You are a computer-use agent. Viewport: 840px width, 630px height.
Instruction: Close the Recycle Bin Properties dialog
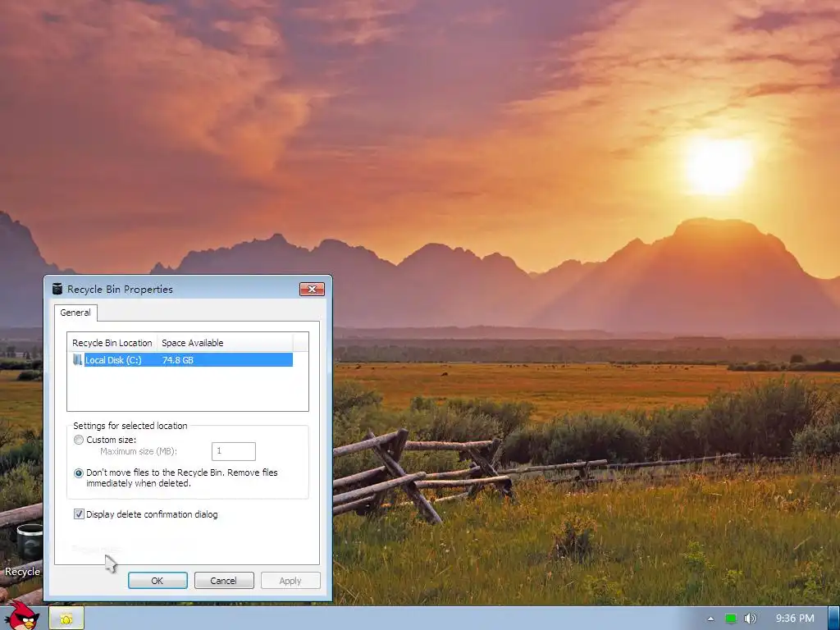coord(312,290)
